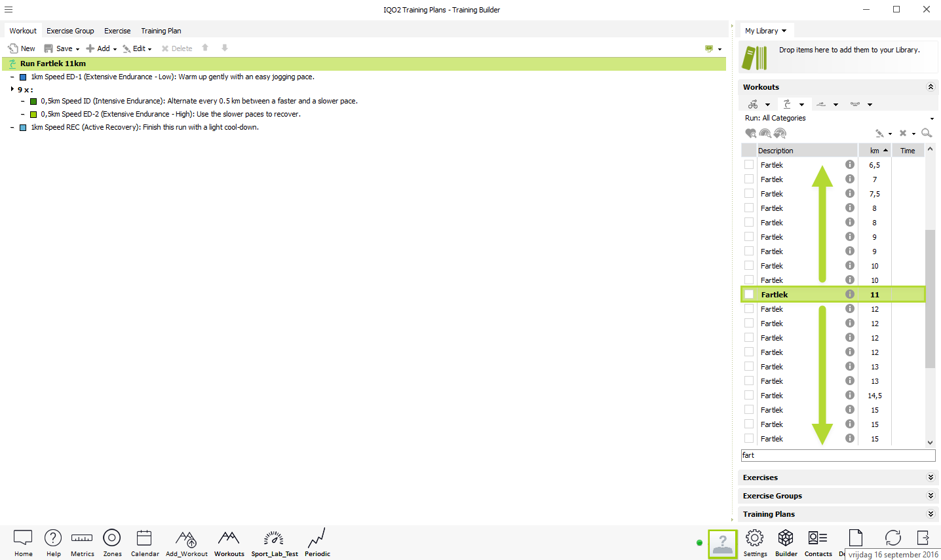Viewport: 941px width, 560px height.
Task: Sort by the km column header
Action: pyautogui.click(x=875, y=151)
